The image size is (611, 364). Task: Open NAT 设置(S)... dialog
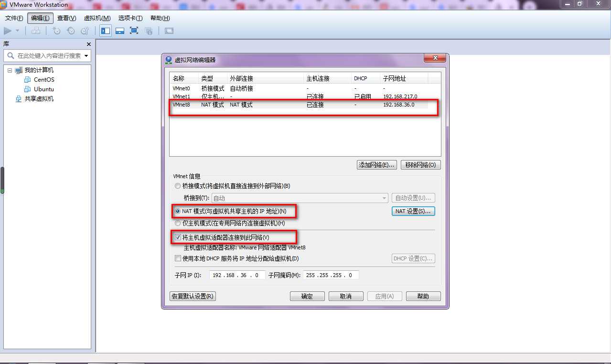pyautogui.click(x=413, y=211)
